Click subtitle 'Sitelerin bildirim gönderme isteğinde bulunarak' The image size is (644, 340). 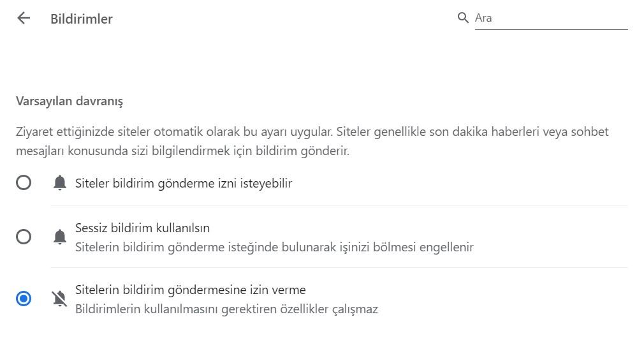(x=274, y=247)
